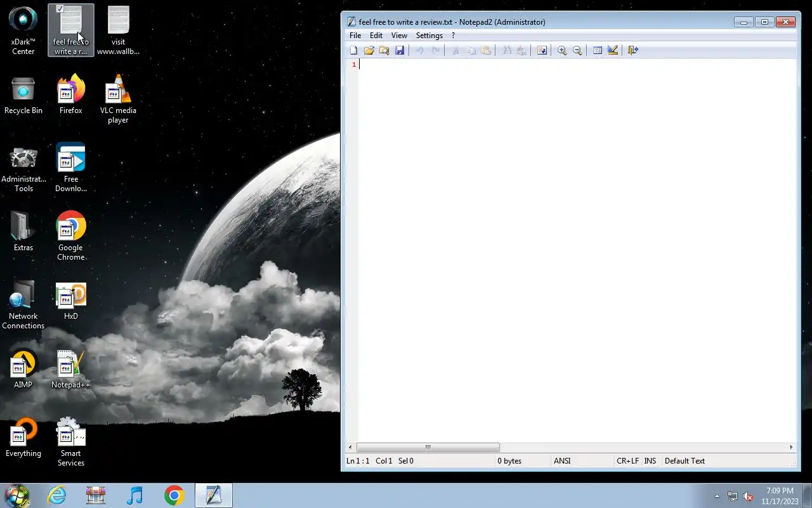The height and width of the screenshot is (508, 812).
Task: Click the Paste clipboard toolbar icon
Action: coord(486,50)
